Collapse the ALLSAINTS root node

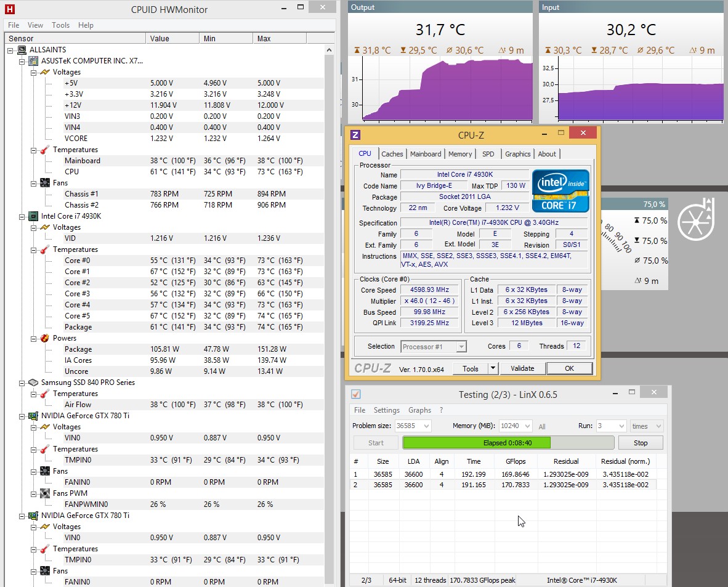click(x=10, y=50)
